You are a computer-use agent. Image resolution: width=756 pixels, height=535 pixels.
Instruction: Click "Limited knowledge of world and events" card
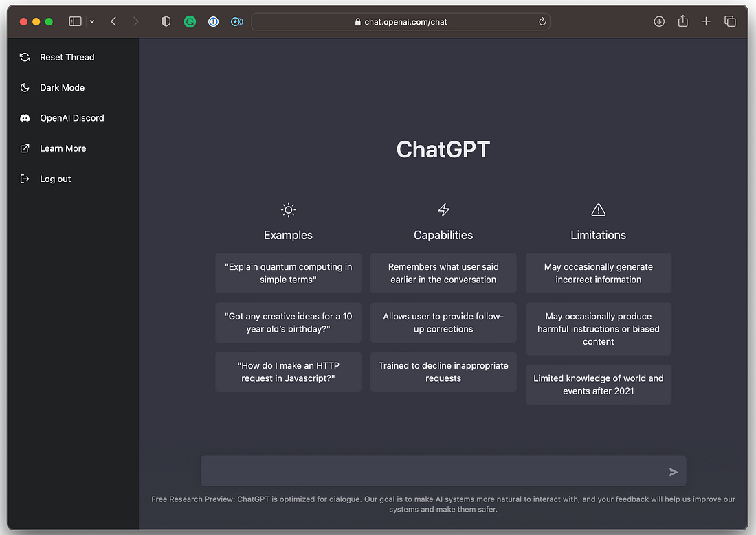click(599, 385)
